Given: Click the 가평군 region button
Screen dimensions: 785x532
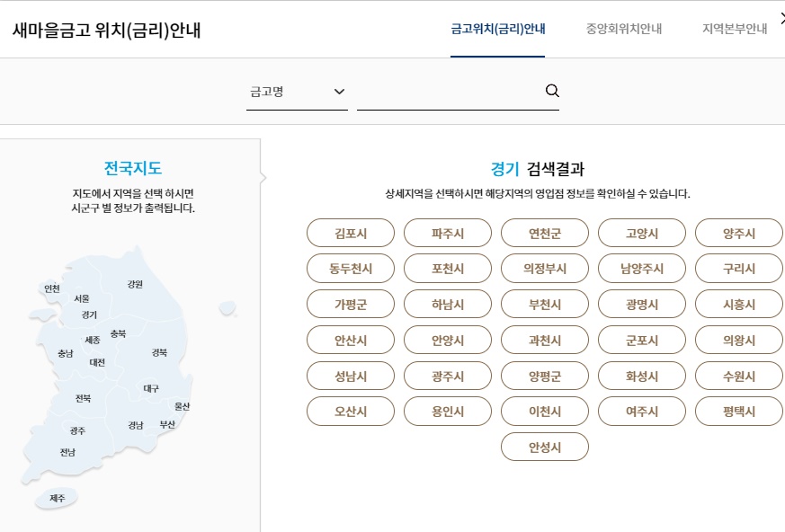Looking at the screenshot, I should pyautogui.click(x=351, y=304).
